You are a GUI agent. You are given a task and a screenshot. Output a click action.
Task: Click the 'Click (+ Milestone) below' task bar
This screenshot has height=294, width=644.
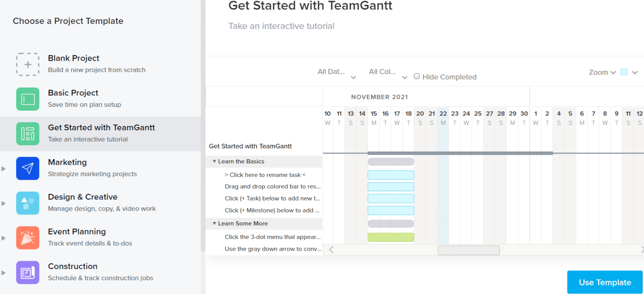[x=391, y=210]
